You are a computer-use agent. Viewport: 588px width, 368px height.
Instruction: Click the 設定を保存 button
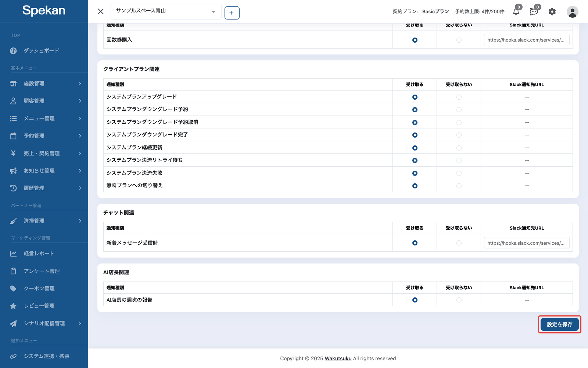pos(559,325)
